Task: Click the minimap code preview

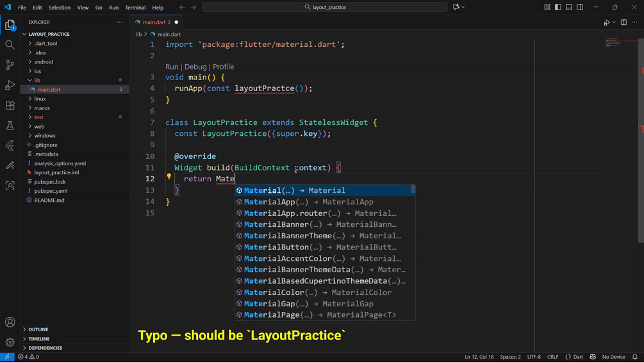Action: 620,43
